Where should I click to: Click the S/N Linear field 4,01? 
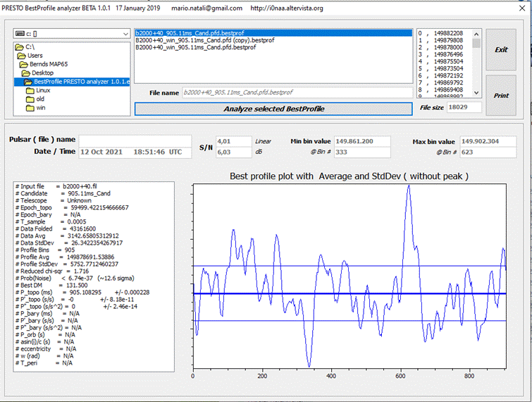click(x=233, y=141)
